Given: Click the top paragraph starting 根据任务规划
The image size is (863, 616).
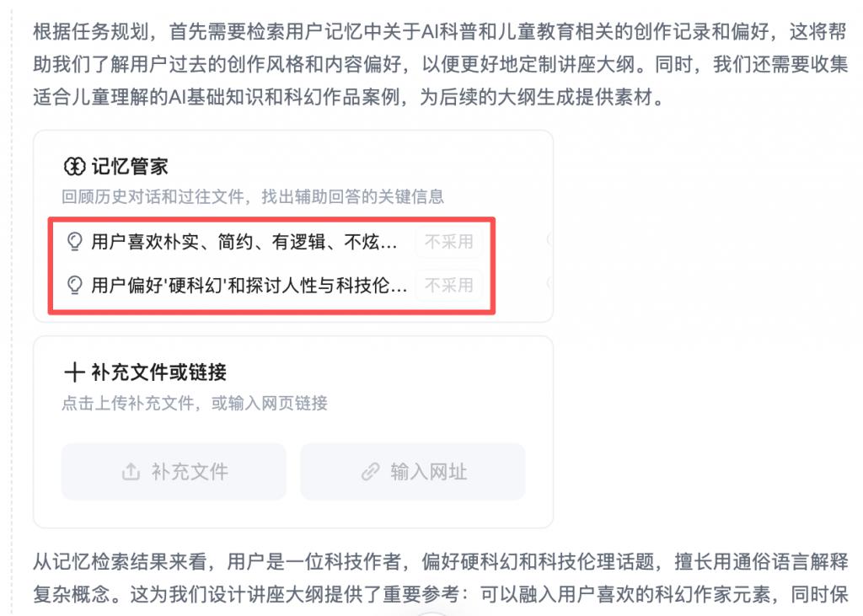Looking at the screenshot, I should [440, 64].
